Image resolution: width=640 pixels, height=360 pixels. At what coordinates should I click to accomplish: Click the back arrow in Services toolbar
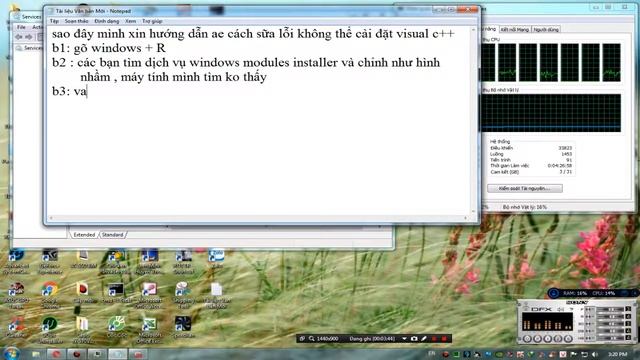pos(19,37)
